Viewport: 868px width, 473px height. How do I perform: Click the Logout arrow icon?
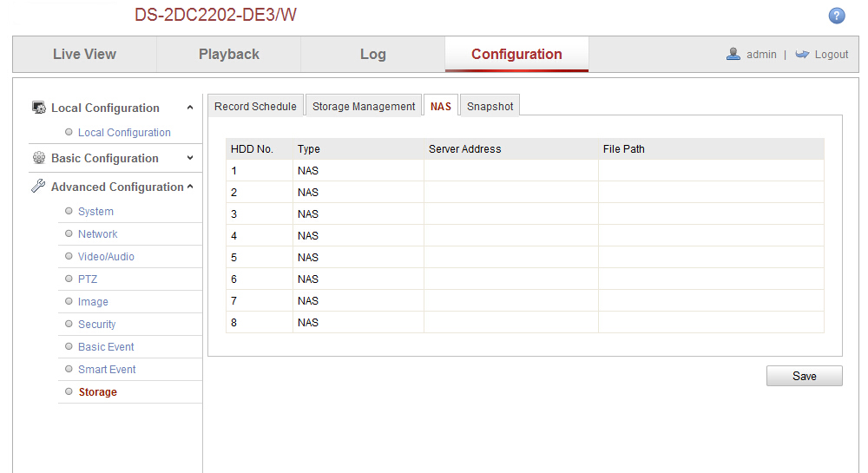[x=802, y=54]
